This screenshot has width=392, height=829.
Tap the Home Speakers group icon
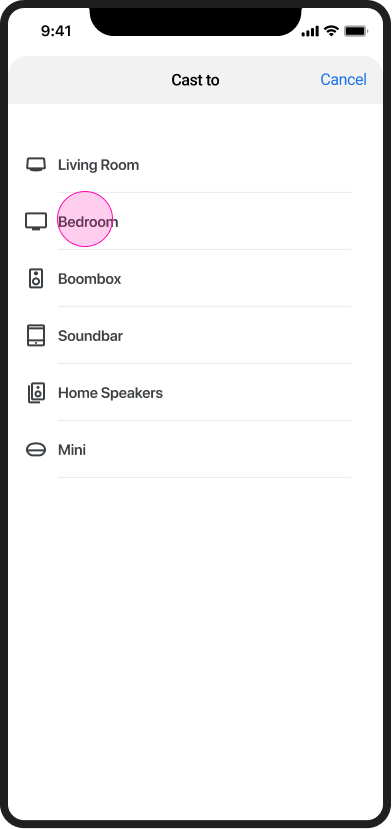[36, 393]
